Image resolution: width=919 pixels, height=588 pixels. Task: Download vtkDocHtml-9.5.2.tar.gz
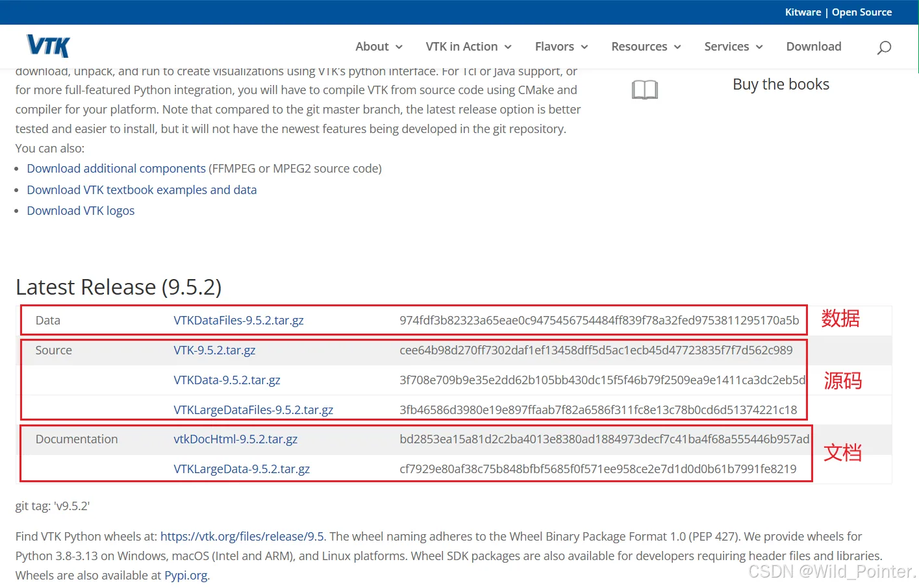coord(235,439)
